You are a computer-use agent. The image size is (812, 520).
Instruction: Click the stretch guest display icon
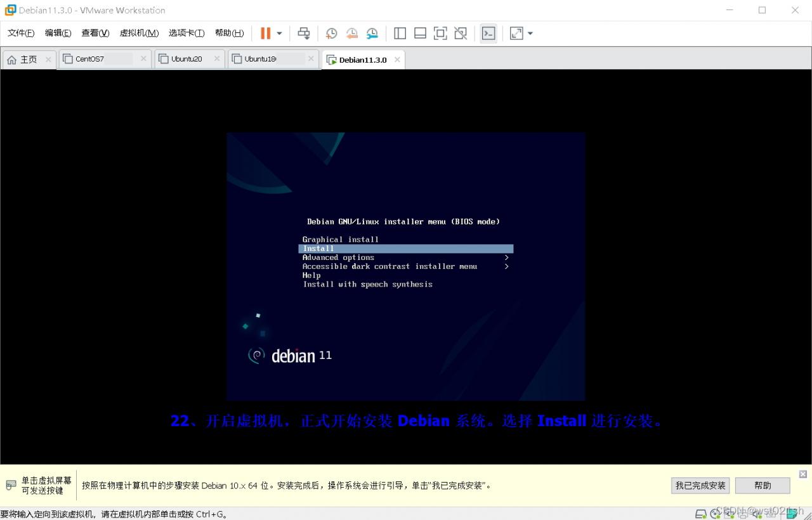click(x=516, y=33)
